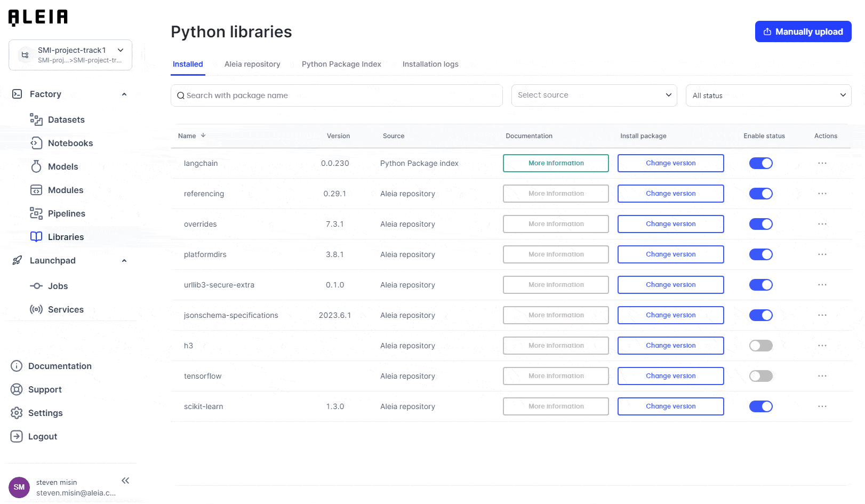This screenshot has height=504, width=865.
Task: Switch to the Aleia repository tab
Action: coord(252,64)
